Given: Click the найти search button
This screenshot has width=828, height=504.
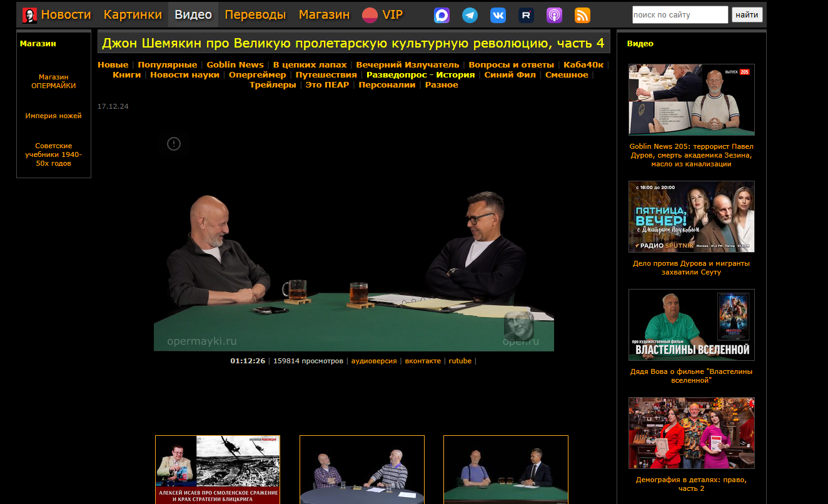Looking at the screenshot, I should coord(747,15).
